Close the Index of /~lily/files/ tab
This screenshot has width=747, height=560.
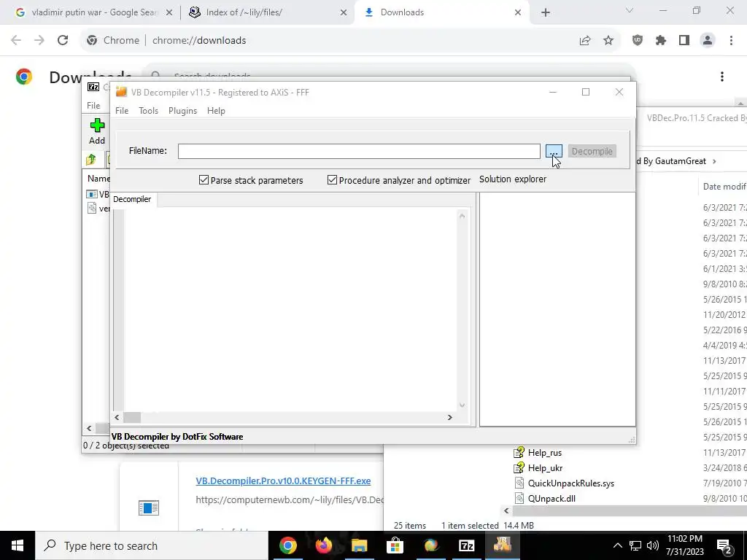(x=344, y=13)
